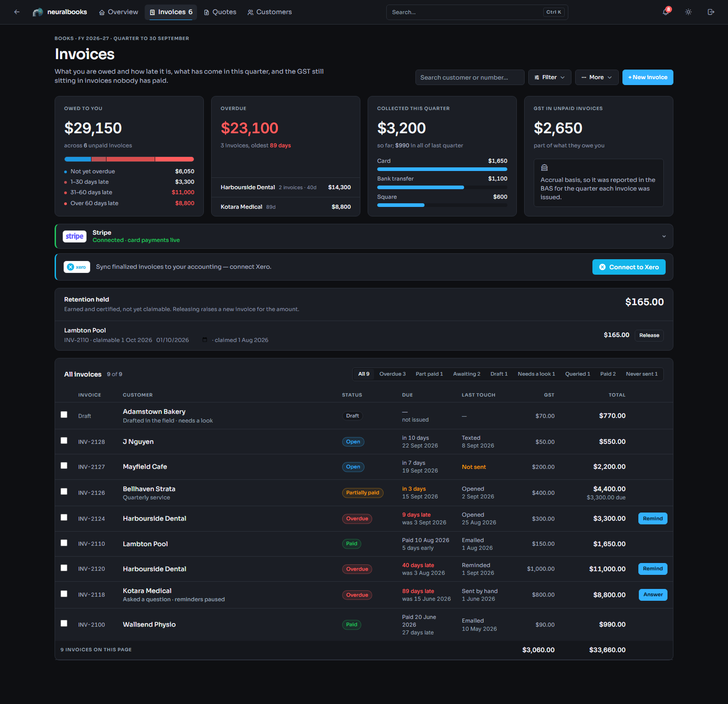Image resolution: width=728 pixels, height=704 pixels.
Task: Click the back arrow icon
Action: tap(17, 12)
